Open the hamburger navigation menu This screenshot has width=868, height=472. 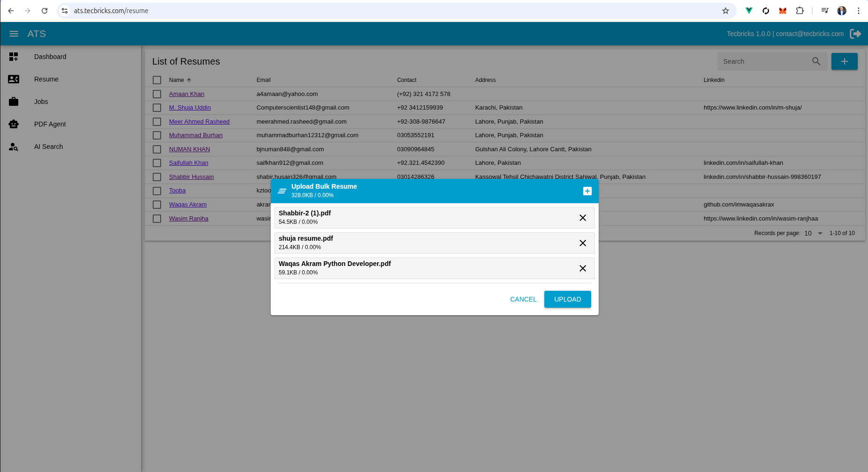[14, 34]
